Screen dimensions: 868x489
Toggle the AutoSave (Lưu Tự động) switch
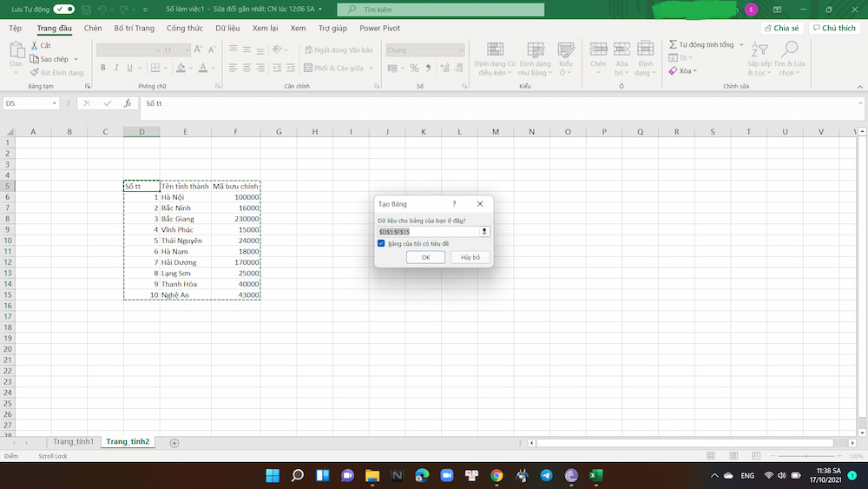coord(64,10)
